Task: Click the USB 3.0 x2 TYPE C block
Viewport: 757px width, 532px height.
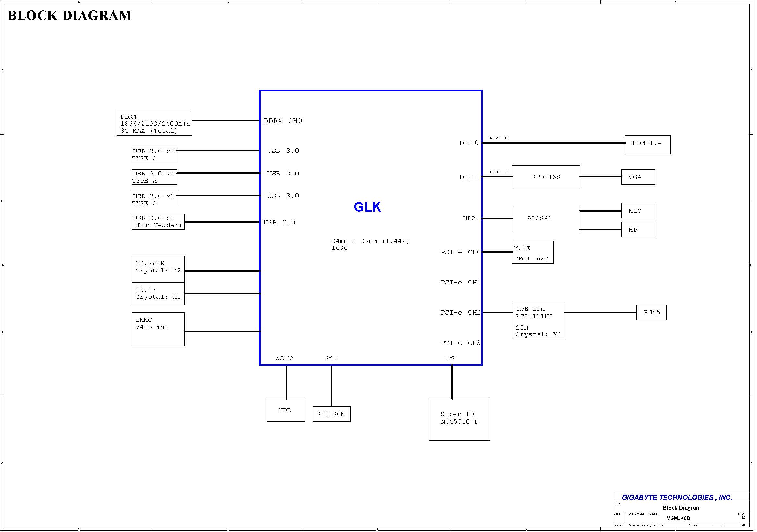Action: tap(155, 155)
